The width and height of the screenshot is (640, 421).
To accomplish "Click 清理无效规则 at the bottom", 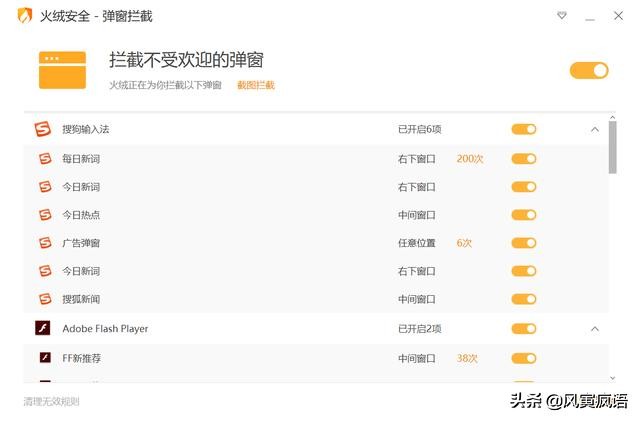I will click(x=51, y=401).
